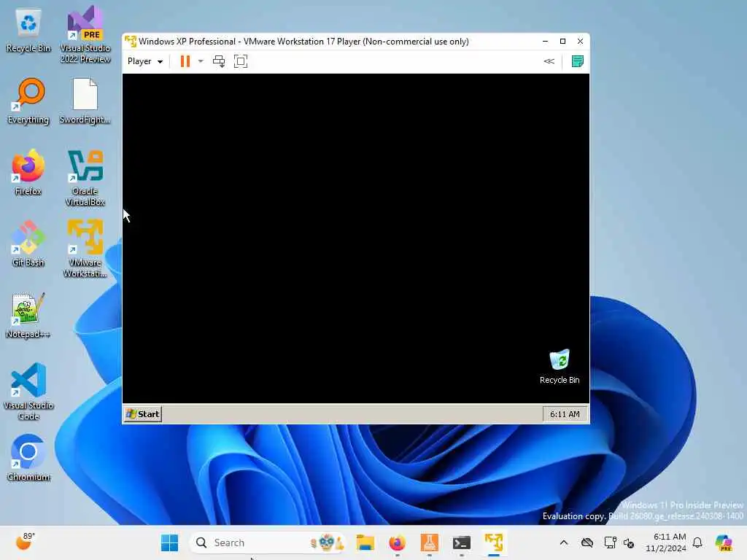Maximize the VMware Player window

click(562, 42)
